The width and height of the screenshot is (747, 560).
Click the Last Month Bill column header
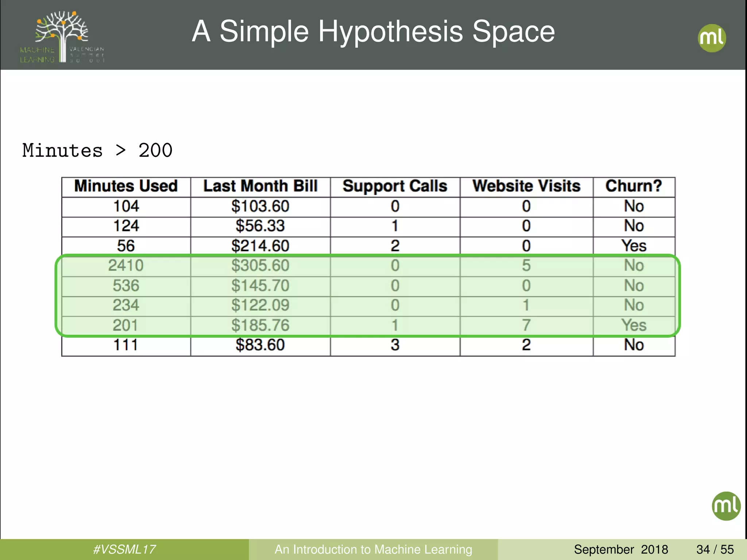pyautogui.click(x=260, y=186)
